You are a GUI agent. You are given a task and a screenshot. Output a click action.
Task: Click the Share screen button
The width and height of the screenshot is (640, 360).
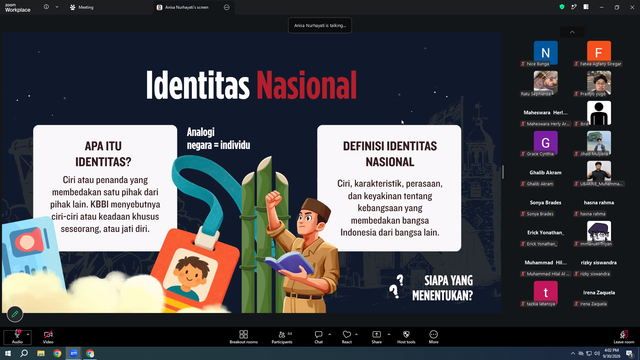[376, 337]
